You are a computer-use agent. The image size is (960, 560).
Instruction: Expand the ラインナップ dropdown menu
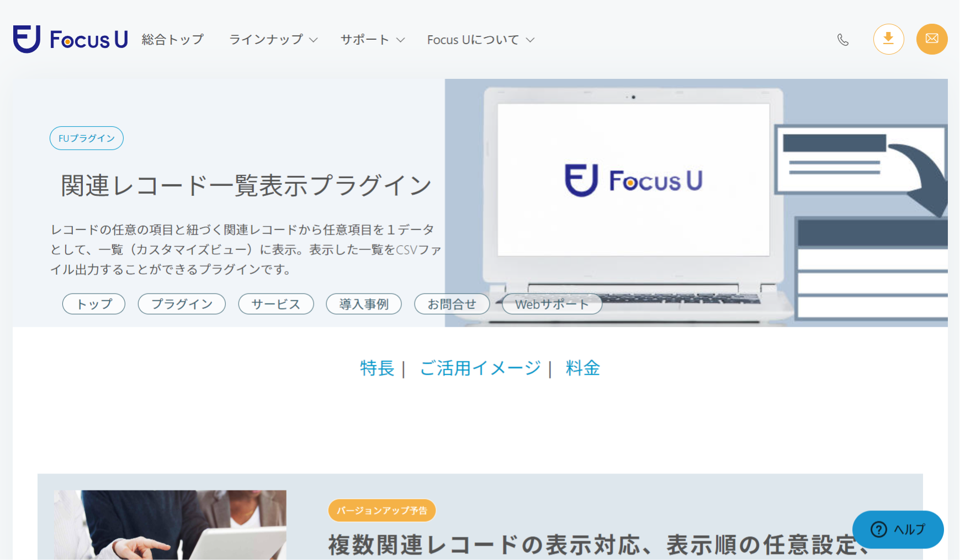(x=273, y=40)
